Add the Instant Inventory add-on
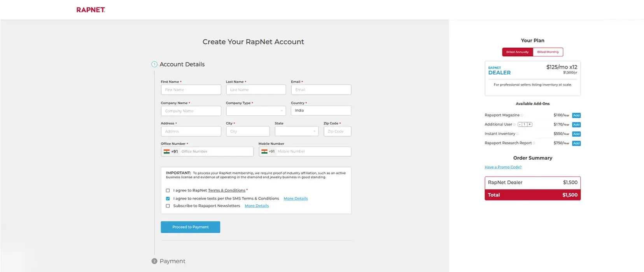The image size is (644, 272). tap(576, 134)
